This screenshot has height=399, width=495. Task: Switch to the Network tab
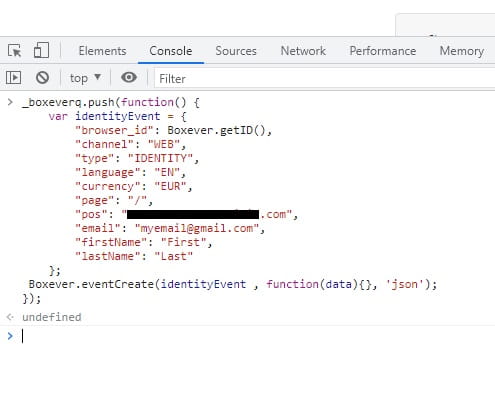pos(303,51)
